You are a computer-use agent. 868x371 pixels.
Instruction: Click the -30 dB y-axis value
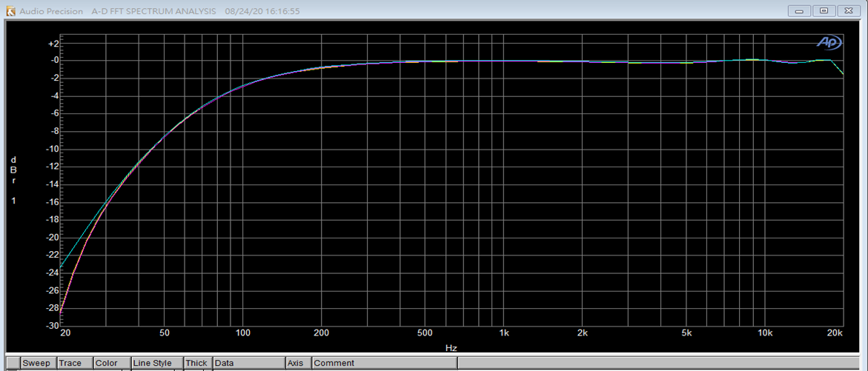click(53, 326)
